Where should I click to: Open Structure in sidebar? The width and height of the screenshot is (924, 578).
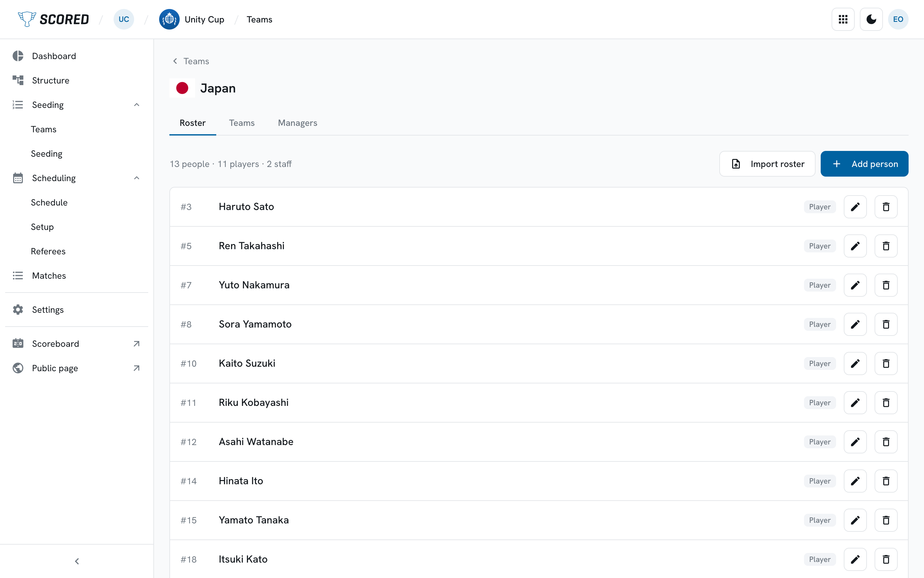(x=76, y=80)
